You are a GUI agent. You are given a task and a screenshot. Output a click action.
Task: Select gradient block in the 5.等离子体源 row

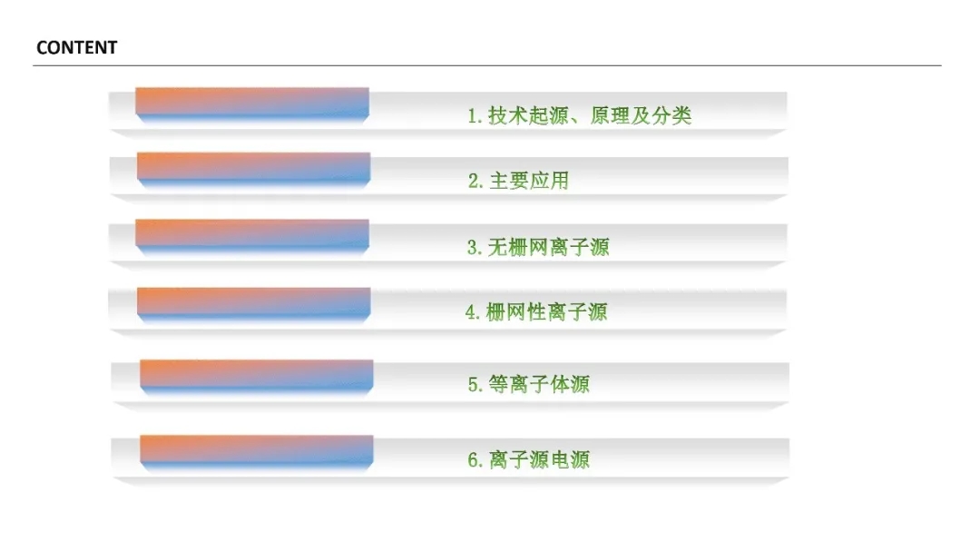[256, 375]
